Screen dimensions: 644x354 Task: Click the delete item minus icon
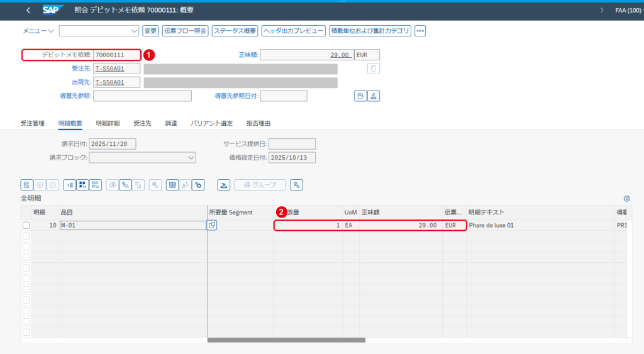point(53,185)
